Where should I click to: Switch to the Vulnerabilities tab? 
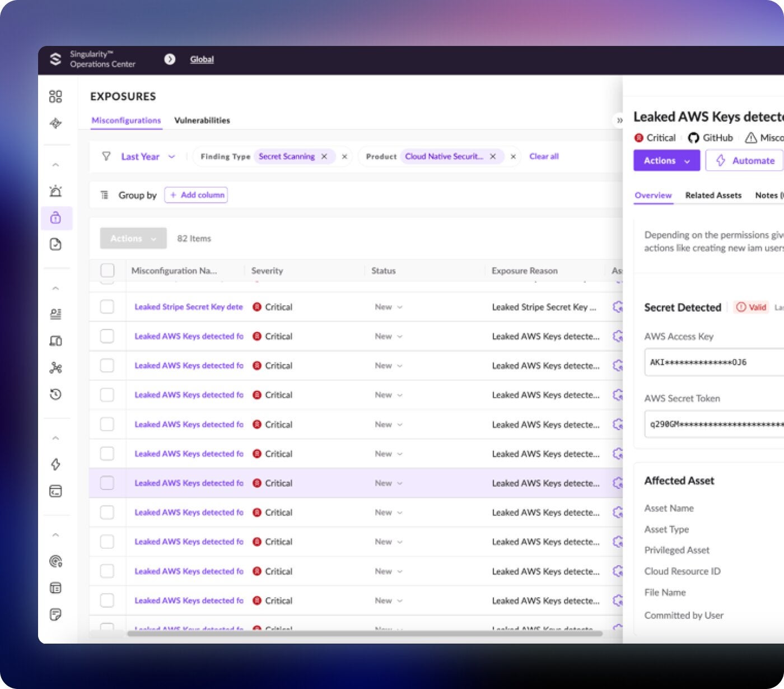202,120
